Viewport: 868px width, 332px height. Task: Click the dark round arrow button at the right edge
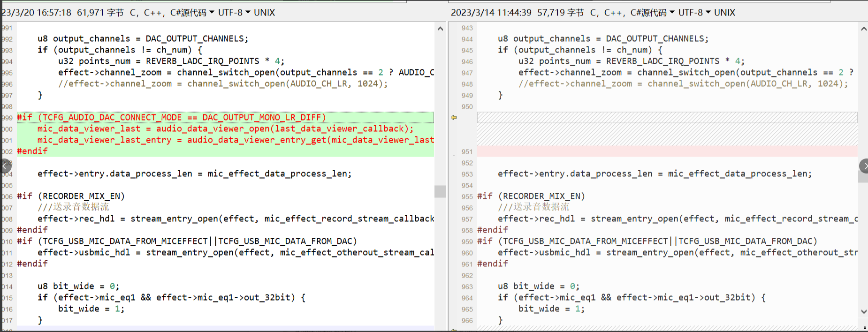(864, 166)
